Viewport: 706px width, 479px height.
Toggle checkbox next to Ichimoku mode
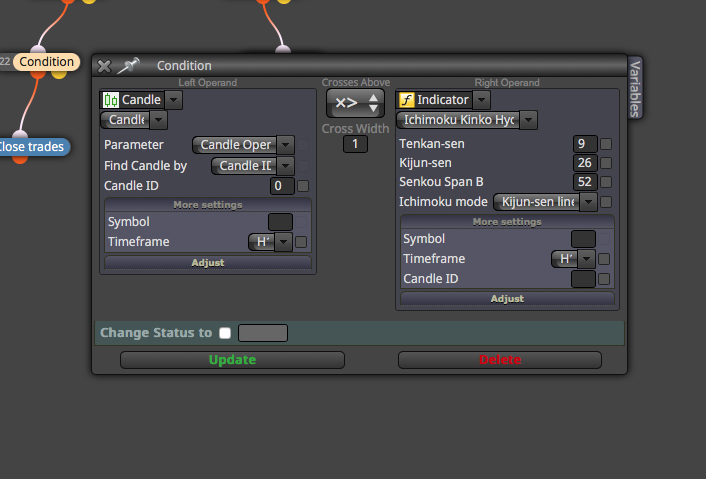tap(606, 202)
